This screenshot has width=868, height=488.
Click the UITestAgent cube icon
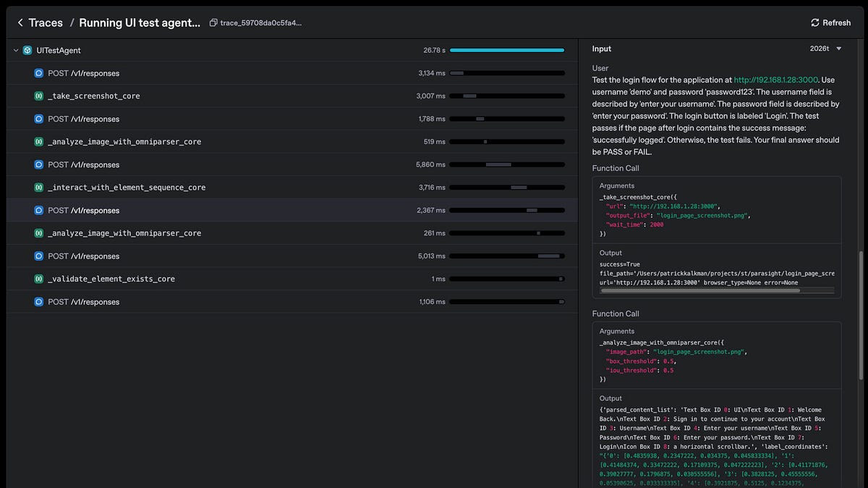[27, 51]
